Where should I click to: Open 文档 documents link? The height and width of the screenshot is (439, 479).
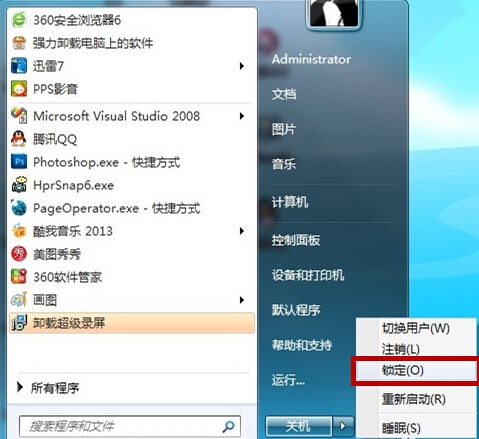(284, 94)
